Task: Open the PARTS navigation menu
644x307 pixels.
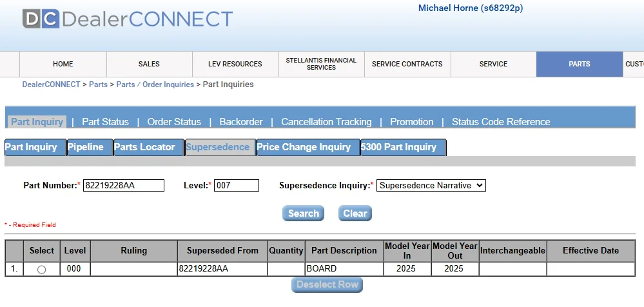Action: point(579,64)
